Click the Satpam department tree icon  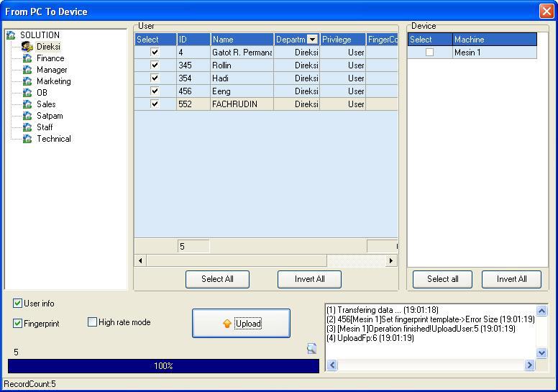coord(27,116)
